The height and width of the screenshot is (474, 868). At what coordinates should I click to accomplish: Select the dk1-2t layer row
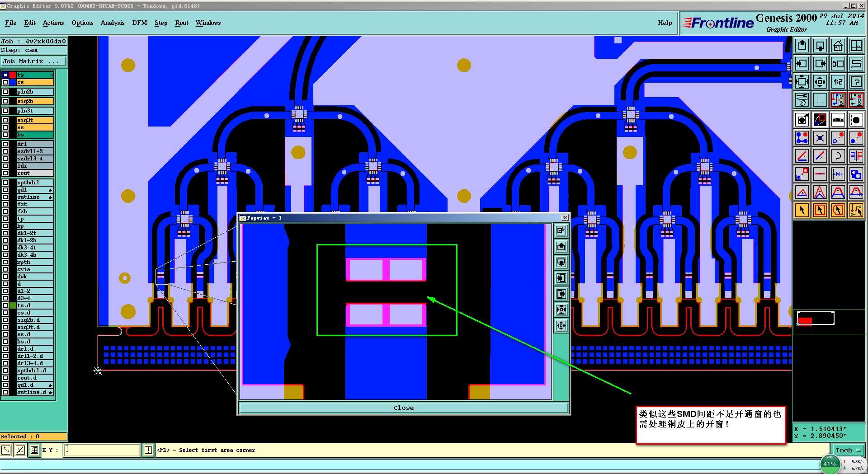tap(35, 233)
